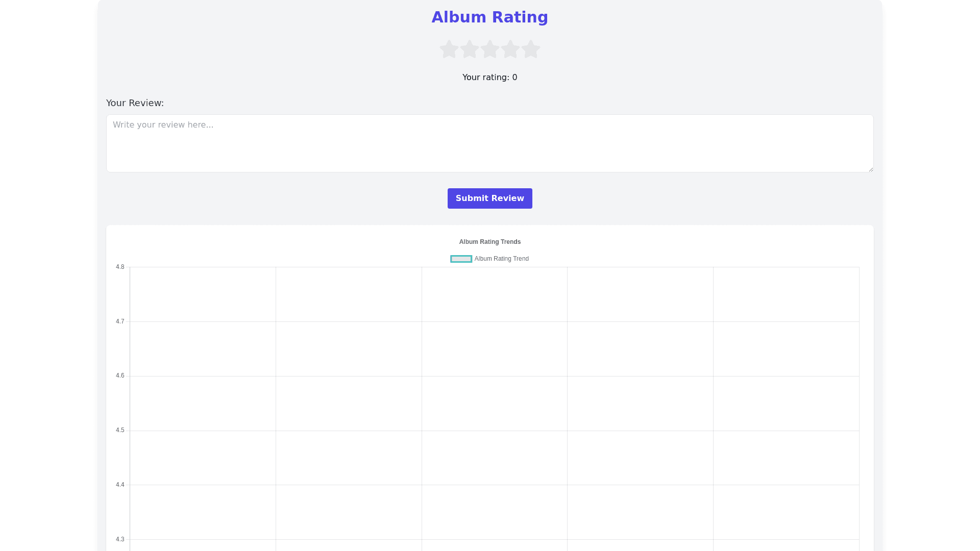Click the review box resize handle
The height and width of the screenshot is (551, 980).
click(871, 169)
